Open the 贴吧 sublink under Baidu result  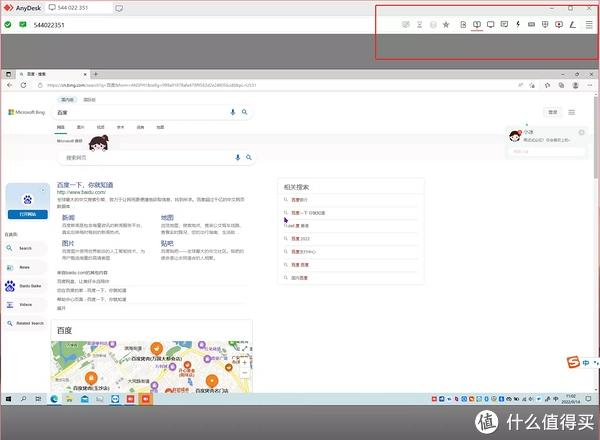[x=167, y=243]
